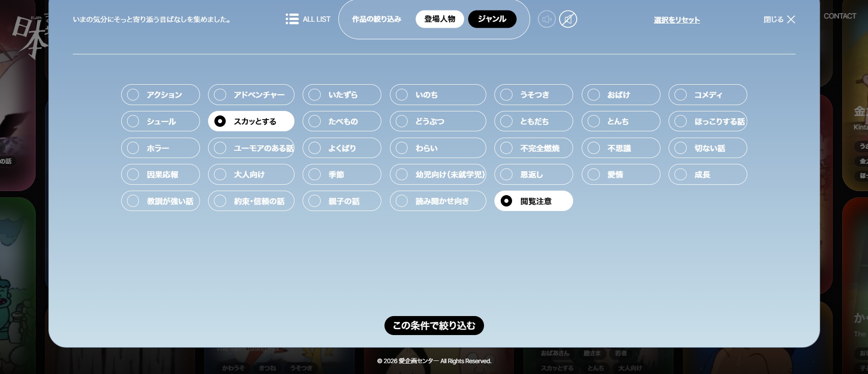Select the ホラー genre option
868x374 pixels.
pos(161,148)
